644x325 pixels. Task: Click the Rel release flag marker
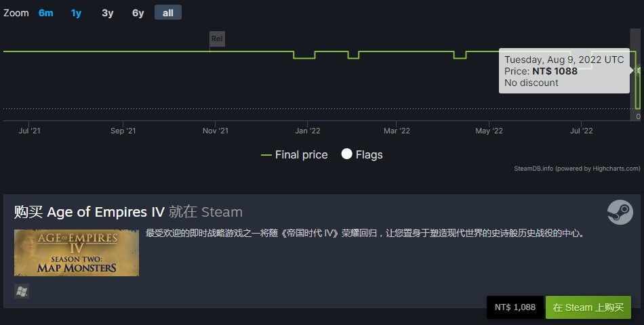[217, 39]
